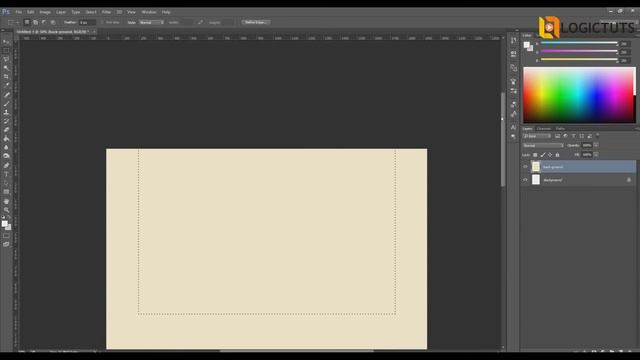This screenshot has height=360, width=640.
Task: Select the Dodge tool
Action: (x=6, y=156)
